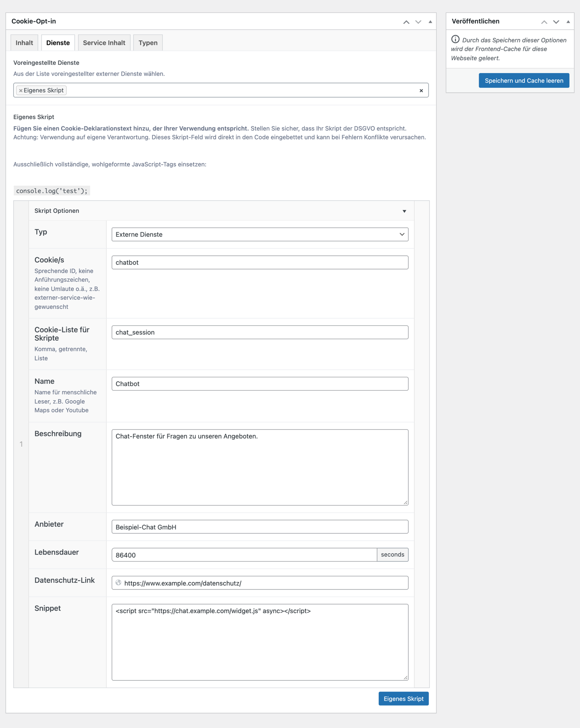Image resolution: width=580 pixels, height=728 pixels.
Task: Collapse the Skript Optionen section
Action: coord(404,211)
